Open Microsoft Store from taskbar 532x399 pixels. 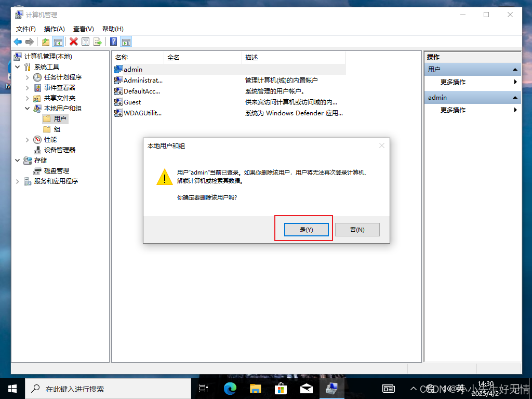(281, 389)
